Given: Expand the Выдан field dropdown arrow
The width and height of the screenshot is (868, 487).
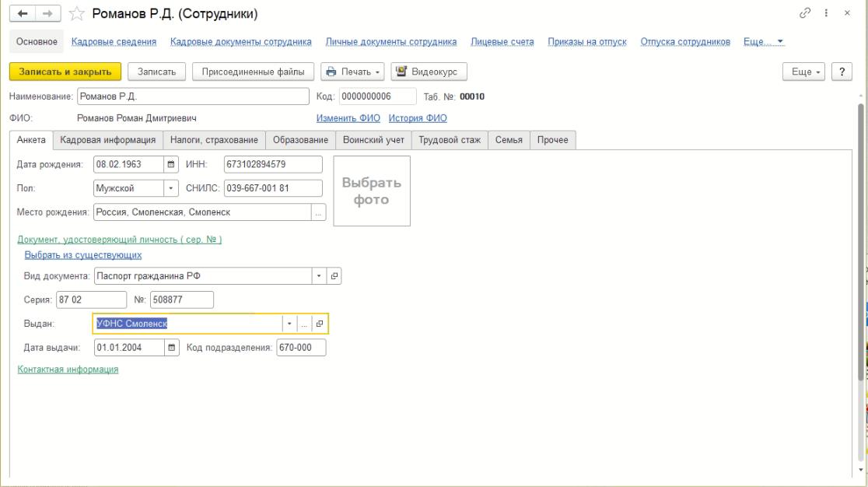Looking at the screenshot, I should click(289, 324).
